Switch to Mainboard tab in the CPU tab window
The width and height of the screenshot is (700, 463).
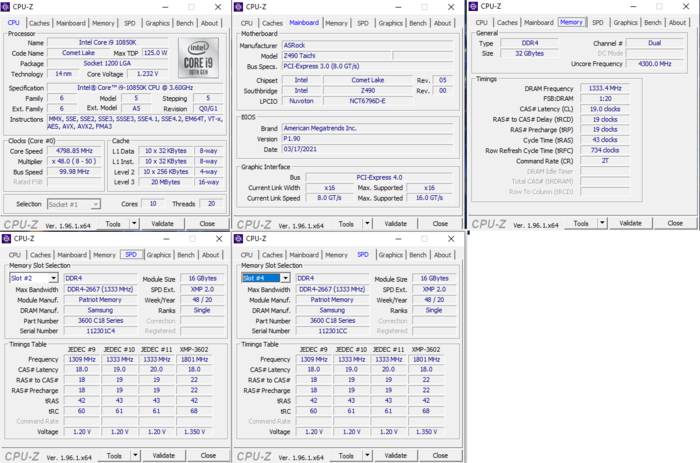pyautogui.click(x=71, y=23)
